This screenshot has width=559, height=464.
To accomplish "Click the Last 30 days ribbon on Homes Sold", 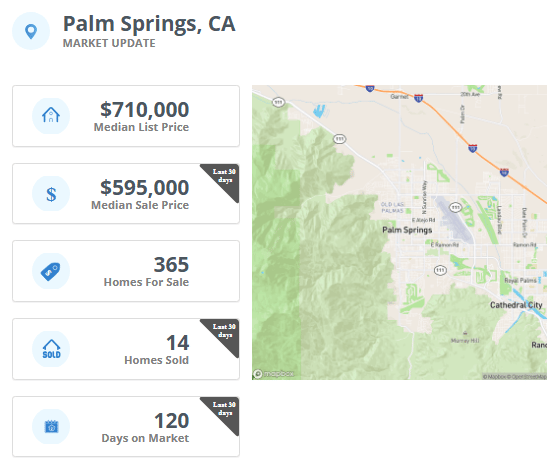I will pos(225,331).
